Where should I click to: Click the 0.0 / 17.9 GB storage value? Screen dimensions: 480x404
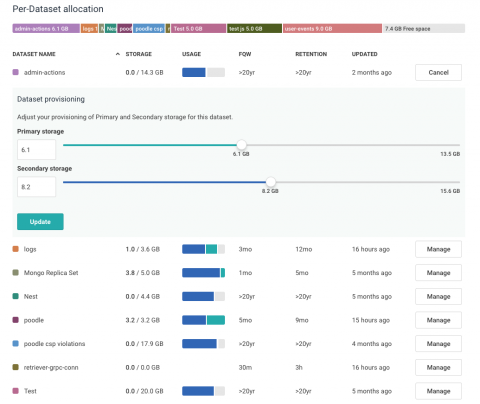coord(144,344)
